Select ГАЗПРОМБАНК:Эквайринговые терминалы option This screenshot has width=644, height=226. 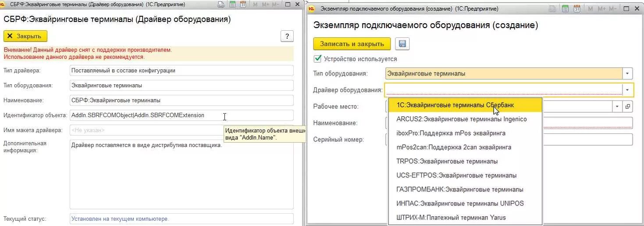click(x=465, y=189)
